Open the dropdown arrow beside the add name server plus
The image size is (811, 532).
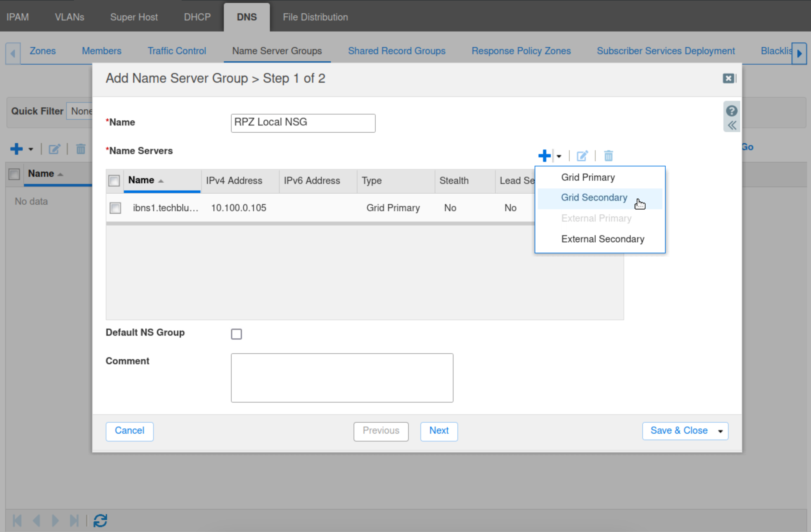click(559, 156)
